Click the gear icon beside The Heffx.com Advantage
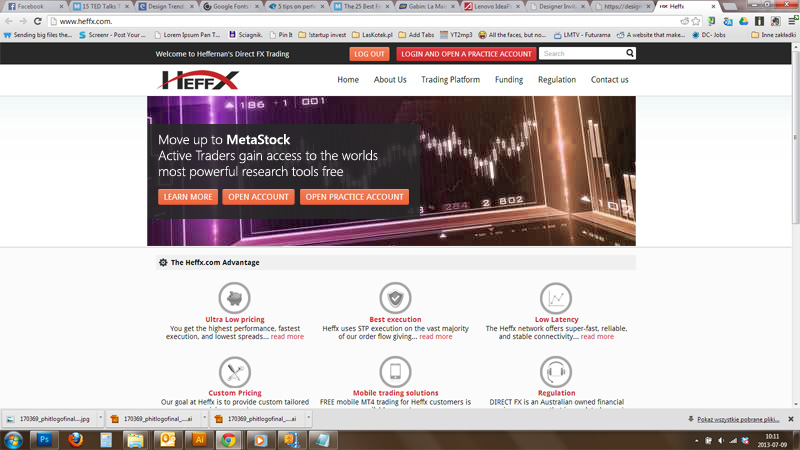 point(163,262)
